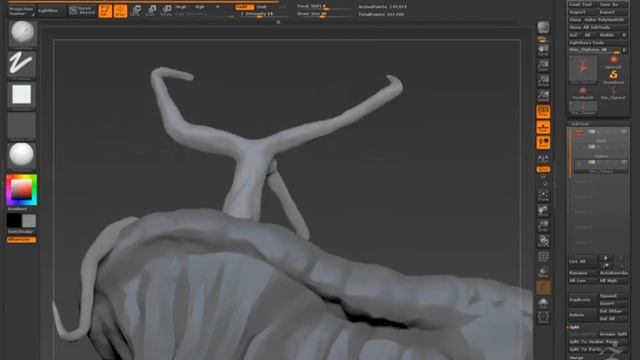Move the subtool selection up with the arrow

(606, 258)
